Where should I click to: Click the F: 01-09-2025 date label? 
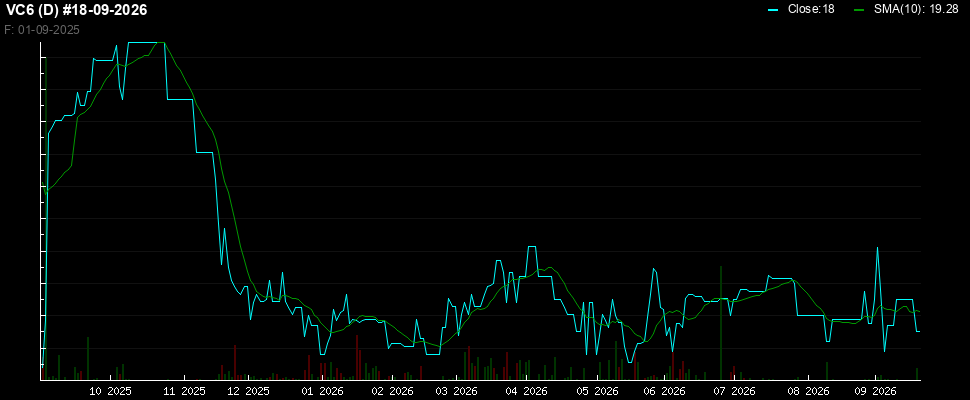tap(41, 30)
